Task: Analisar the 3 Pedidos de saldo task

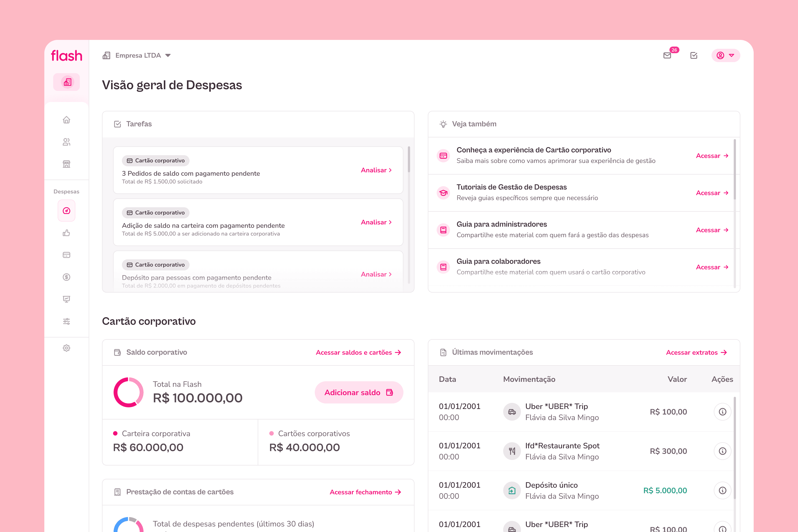Action: (376, 170)
